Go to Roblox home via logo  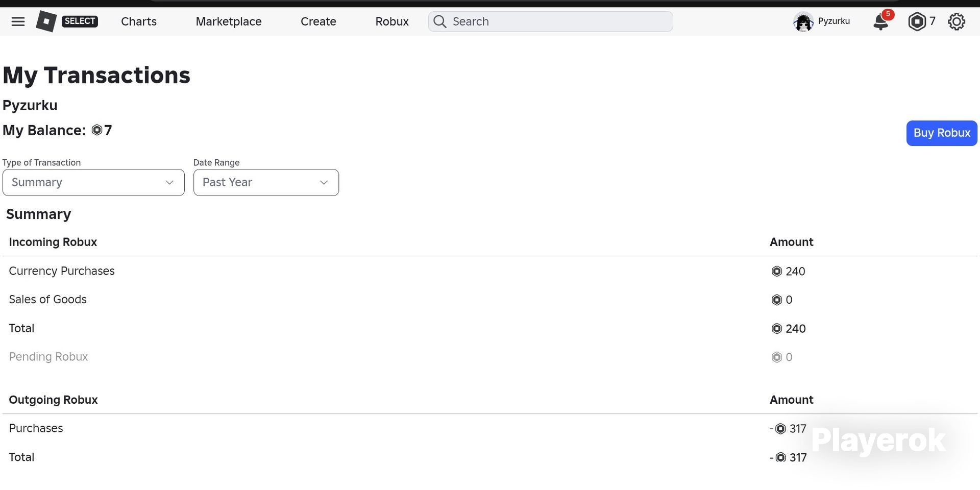(x=46, y=21)
